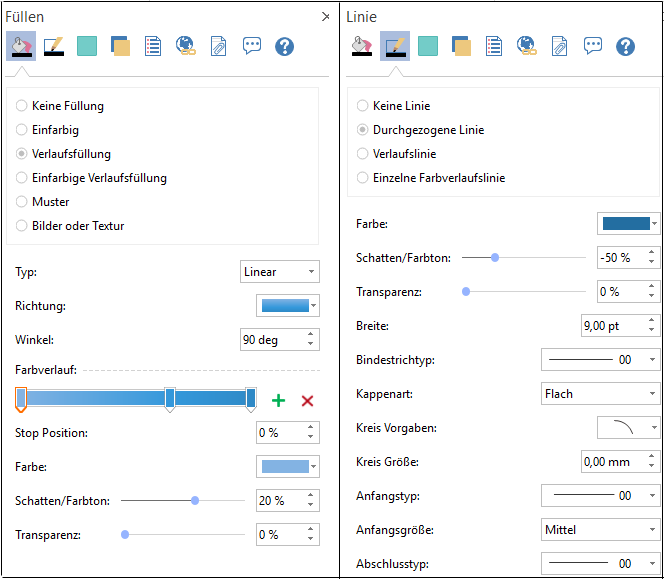Select Keine Linie option
Image resolution: width=664 pixels, height=579 pixels.
[393, 105]
